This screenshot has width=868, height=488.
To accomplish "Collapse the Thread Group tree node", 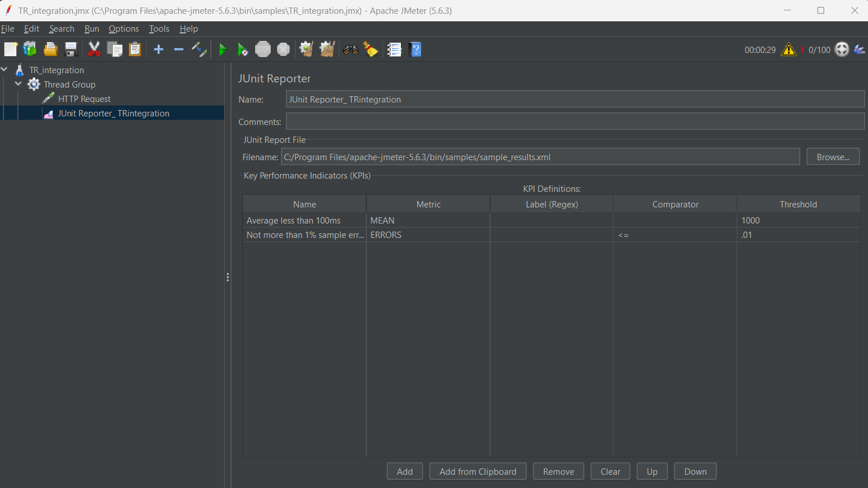I will point(18,84).
